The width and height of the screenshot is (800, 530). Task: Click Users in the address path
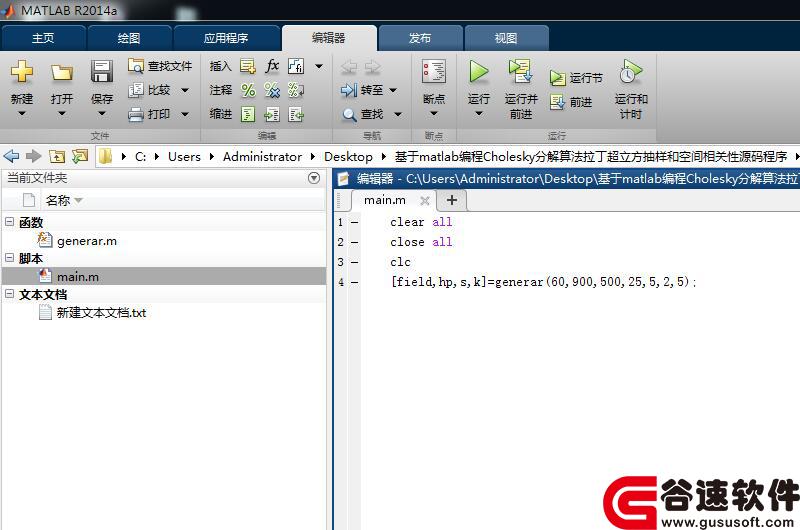coord(184,157)
